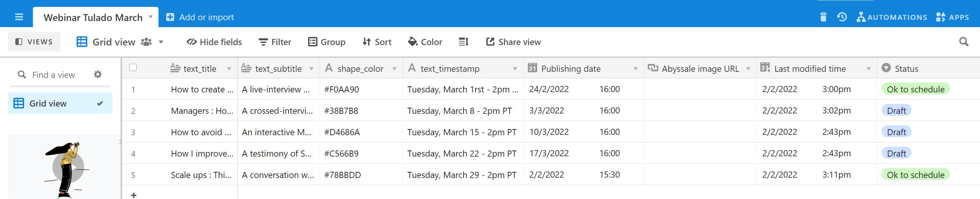Click the row height icon
The image size is (980, 199).
(x=464, y=42)
